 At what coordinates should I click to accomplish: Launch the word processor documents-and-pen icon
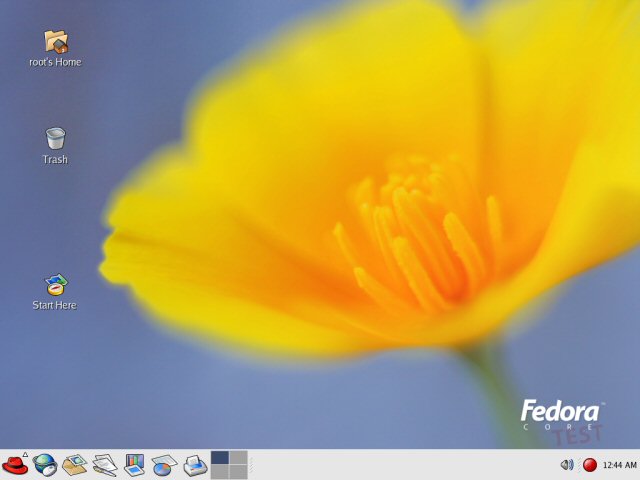tap(105, 465)
